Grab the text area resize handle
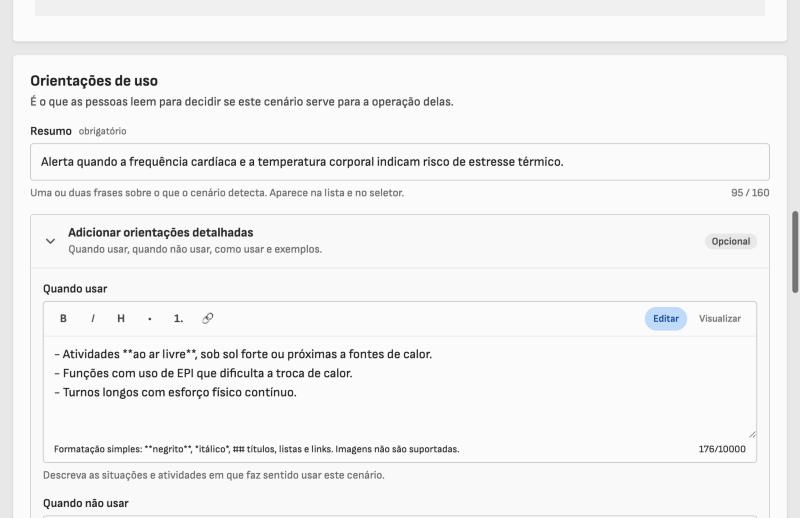800x518 pixels. tap(752, 434)
